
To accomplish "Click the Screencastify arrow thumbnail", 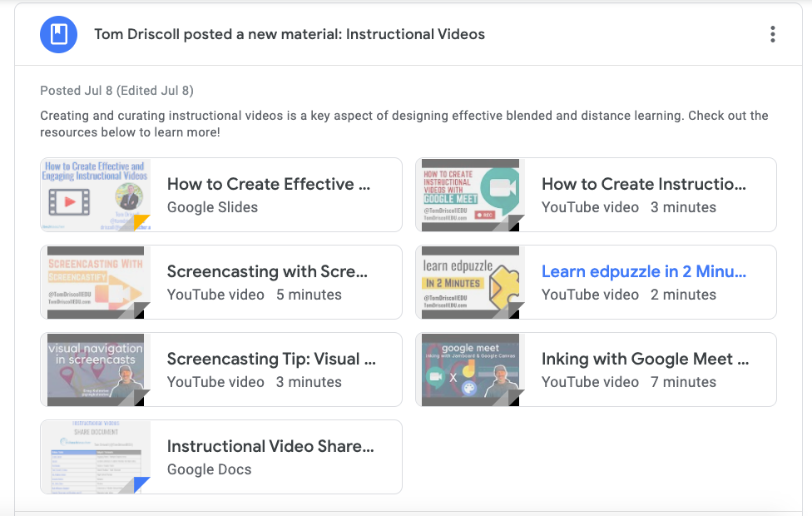I will [x=94, y=280].
